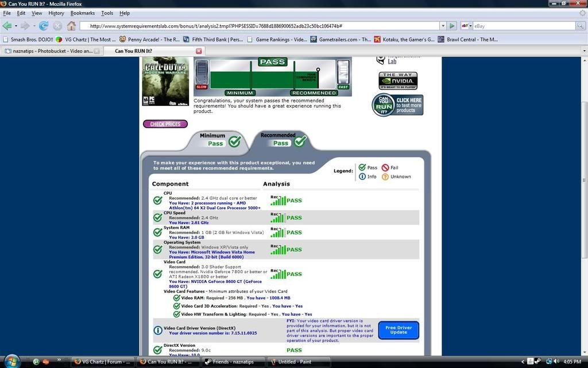Open the Bookmarks menu

click(x=82, y=13)
